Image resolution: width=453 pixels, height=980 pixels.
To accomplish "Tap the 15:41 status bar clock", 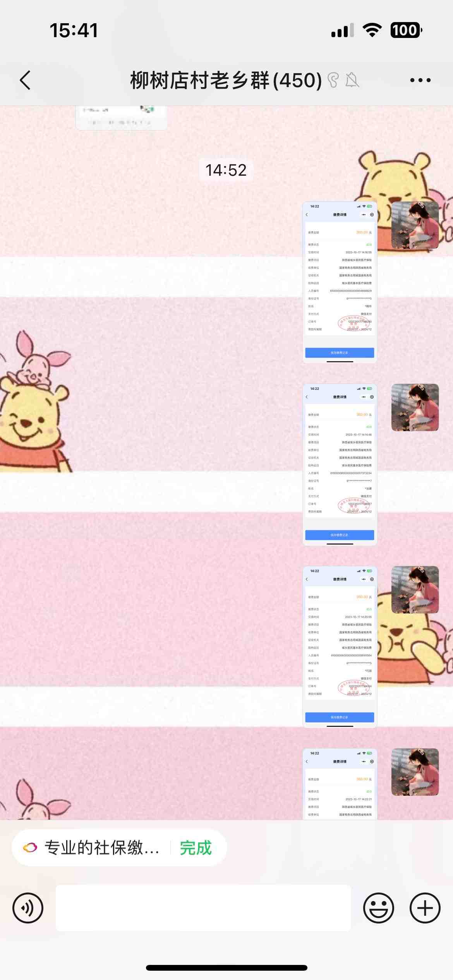I will (74, 30).
